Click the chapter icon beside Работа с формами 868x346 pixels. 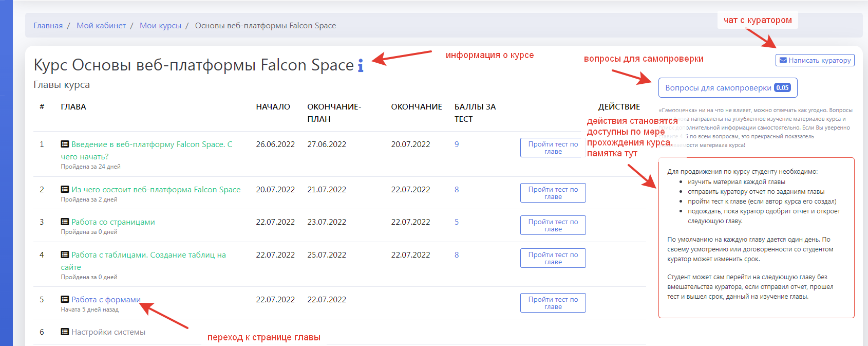tap(65, 300)
